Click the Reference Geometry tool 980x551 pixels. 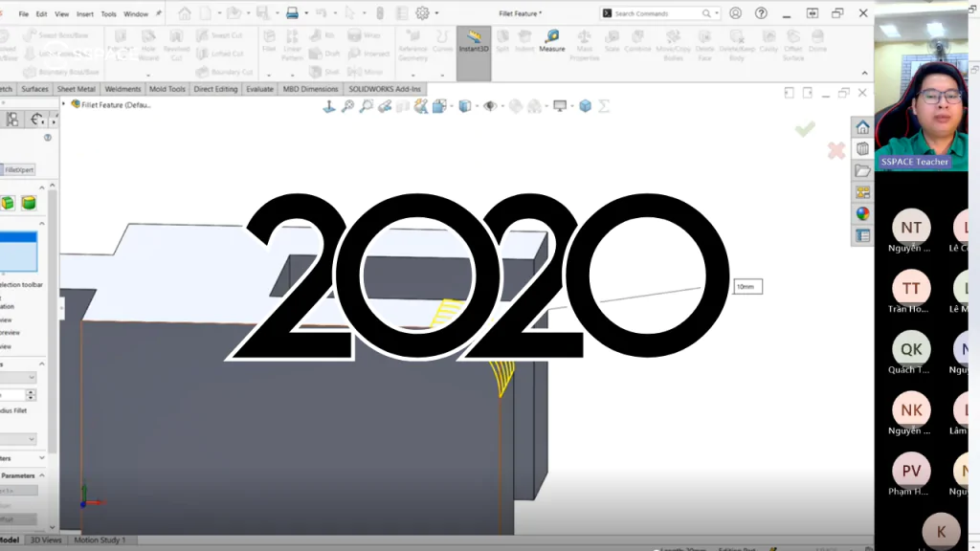tap(412, 45)
